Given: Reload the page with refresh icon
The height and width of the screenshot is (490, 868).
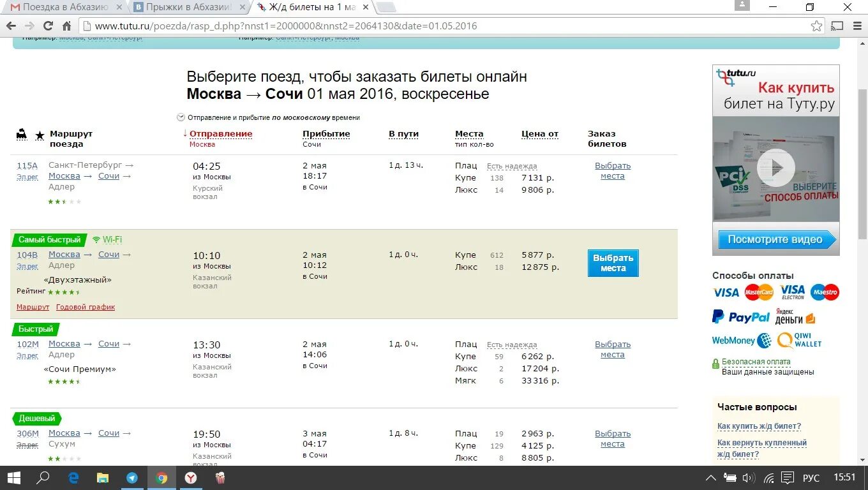Looking at the screenshot, I should 48,26.
